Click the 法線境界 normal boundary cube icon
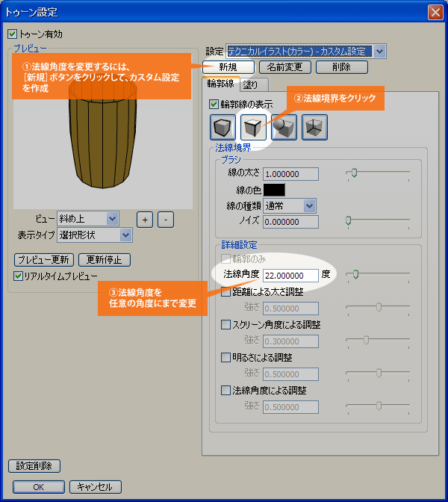Image resolution: width=448 pixels, height=502 pixels. point(254,127)
